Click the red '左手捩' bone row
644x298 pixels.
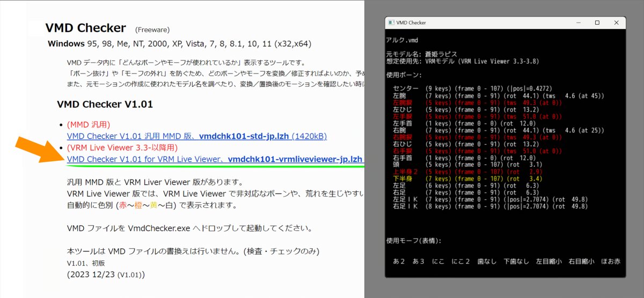tap(478, 116)
